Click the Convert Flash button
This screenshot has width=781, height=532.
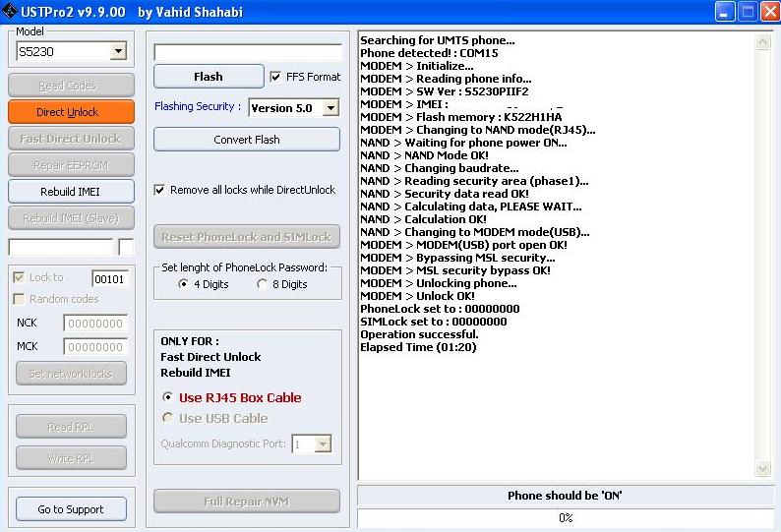click(247, 140)
